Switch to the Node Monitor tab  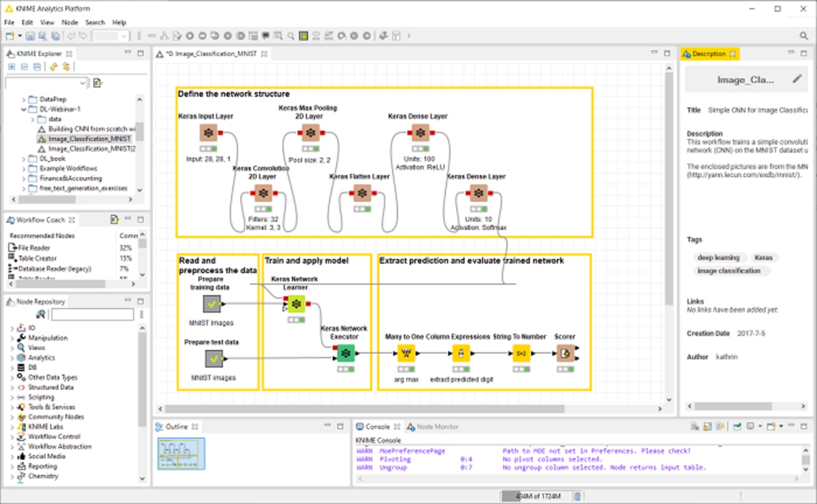pos(432,426)
